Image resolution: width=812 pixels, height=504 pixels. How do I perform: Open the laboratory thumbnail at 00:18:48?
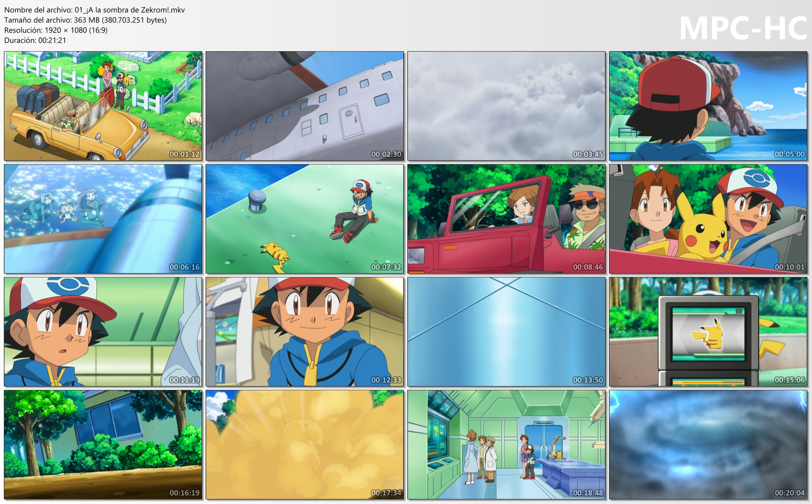click(507, 445)
